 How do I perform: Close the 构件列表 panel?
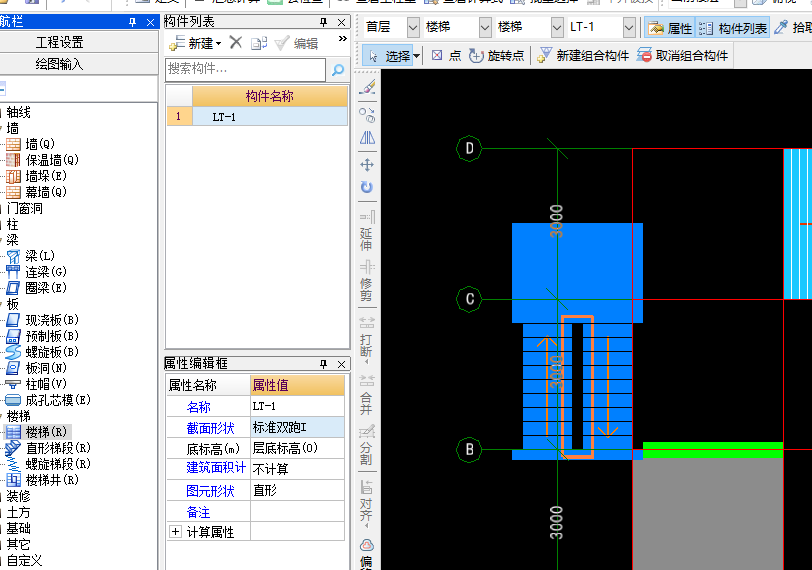(x=341, y=22)
